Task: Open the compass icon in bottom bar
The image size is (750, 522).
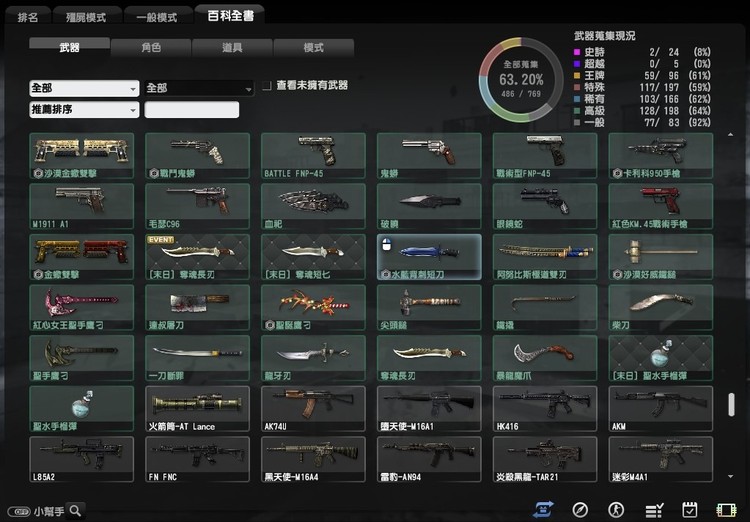Action: click(580, 510)
